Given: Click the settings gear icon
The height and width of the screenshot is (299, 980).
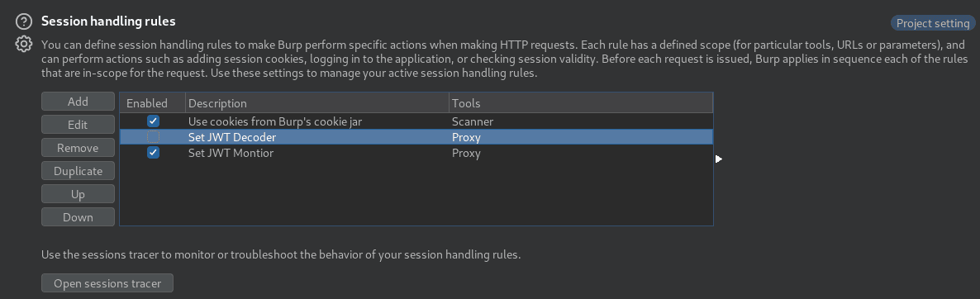Looking at the screenshot, I should click(x=23, y=45).
